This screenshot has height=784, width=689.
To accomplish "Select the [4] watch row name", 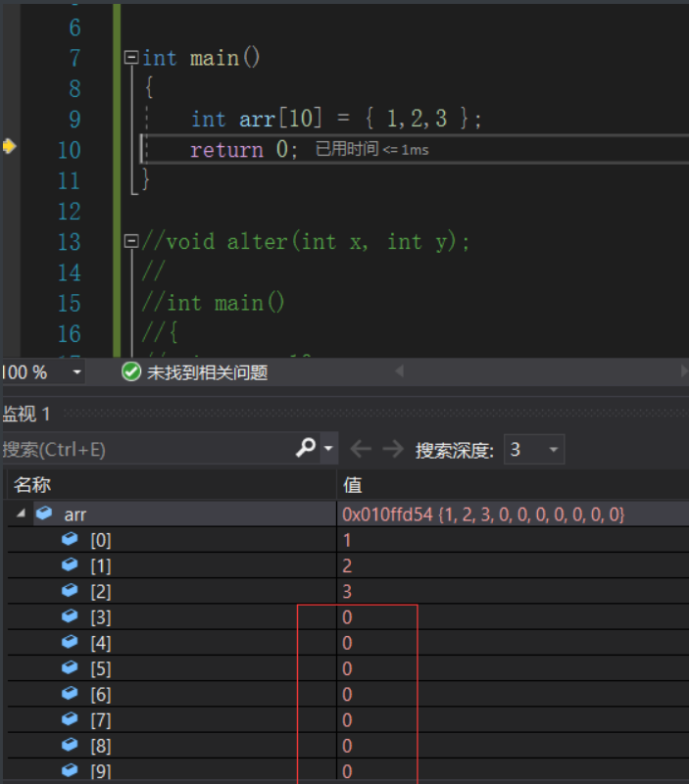I will 101,643.
